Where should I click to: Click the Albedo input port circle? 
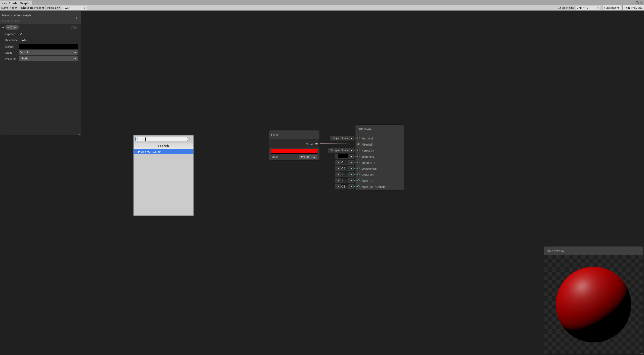coord(358,144)
